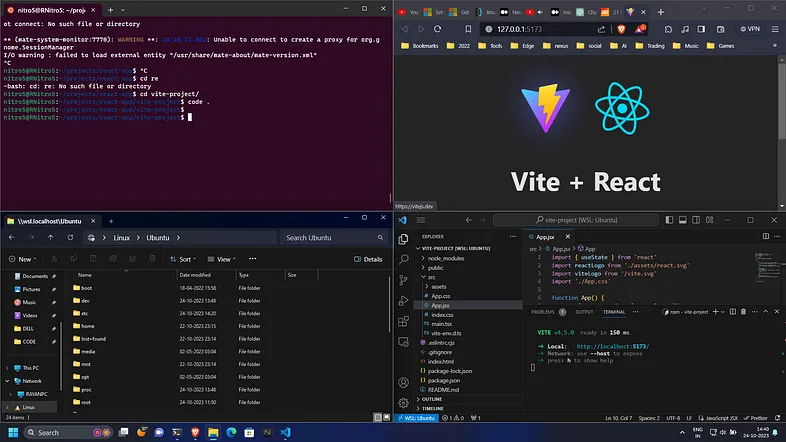
Task: Switch to PROBLEMS tab in VS Code
Action: pyautogui.click(x=542, y=312)
